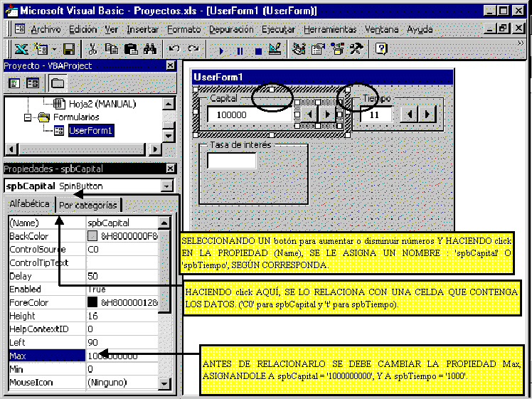Click the control menu icon beside Archivo
The width and height of the screenshot is (532, 399).
pos(20,29)
